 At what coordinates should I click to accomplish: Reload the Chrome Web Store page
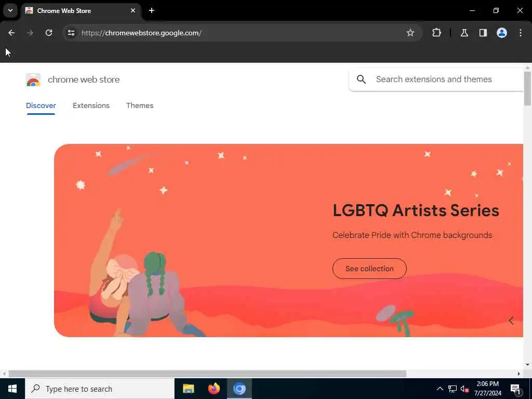(x=49, y=33)
